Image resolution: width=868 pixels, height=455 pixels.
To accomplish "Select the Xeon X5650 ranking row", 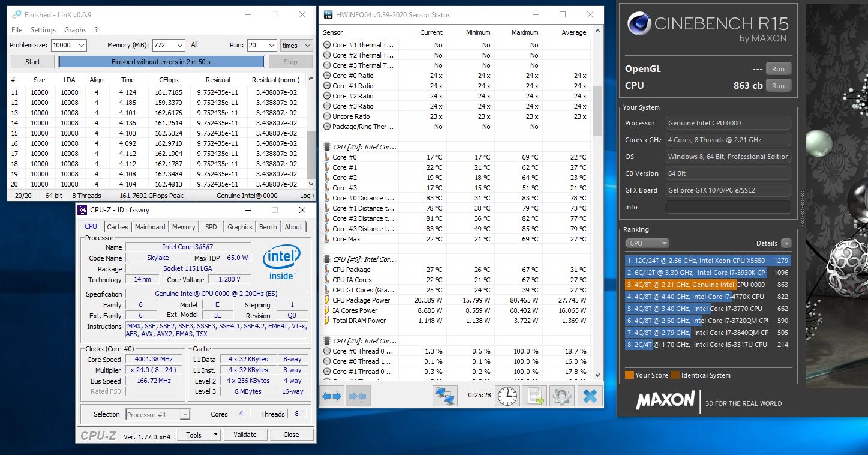I will click(x=708, y=261).
